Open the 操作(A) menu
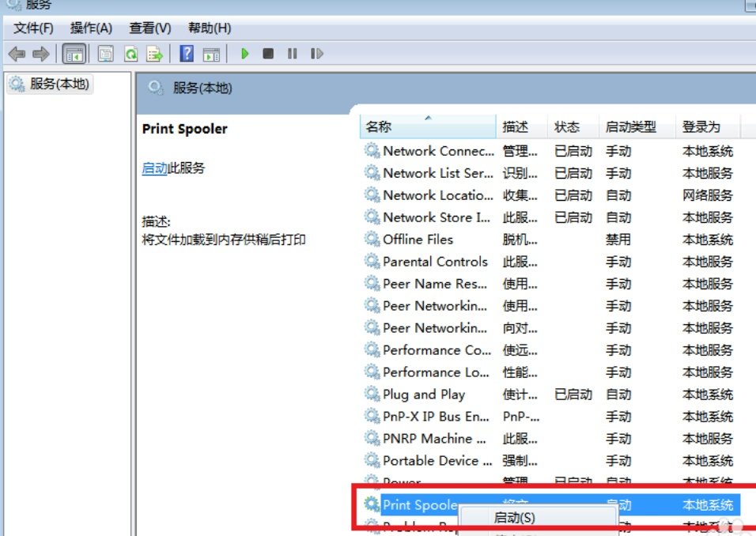 91,28
